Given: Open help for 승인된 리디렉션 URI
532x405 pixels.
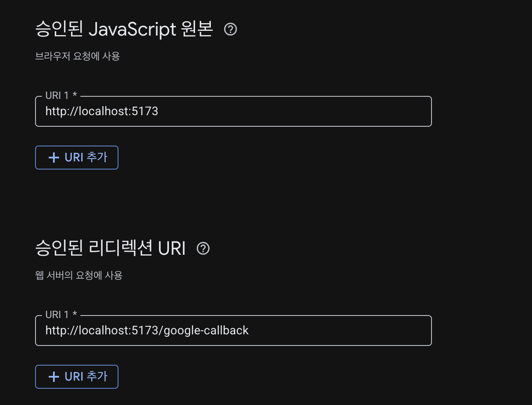Looking at the screenshot, I should (x=203, y=248).
